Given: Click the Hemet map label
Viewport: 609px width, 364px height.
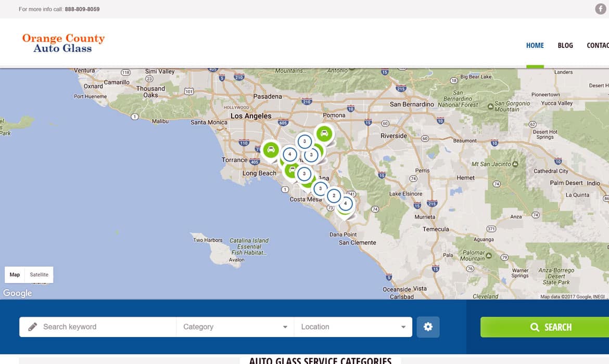Looking at the screenshot, I should pos(465,178).
